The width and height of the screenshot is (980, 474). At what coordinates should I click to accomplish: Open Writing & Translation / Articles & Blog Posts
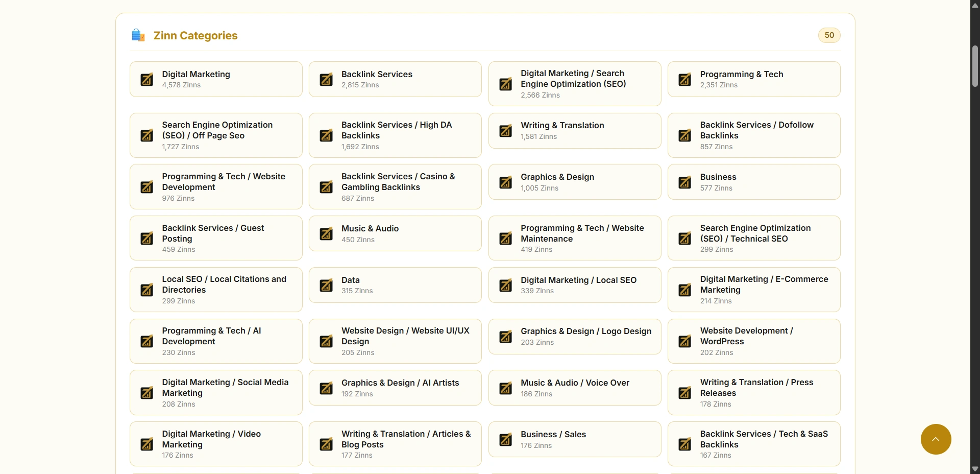pyautogui.click(x=395, y=444)
